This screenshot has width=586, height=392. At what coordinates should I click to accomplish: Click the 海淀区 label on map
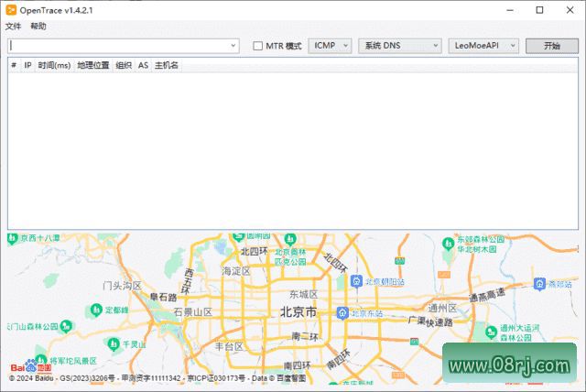click(236, 271)
